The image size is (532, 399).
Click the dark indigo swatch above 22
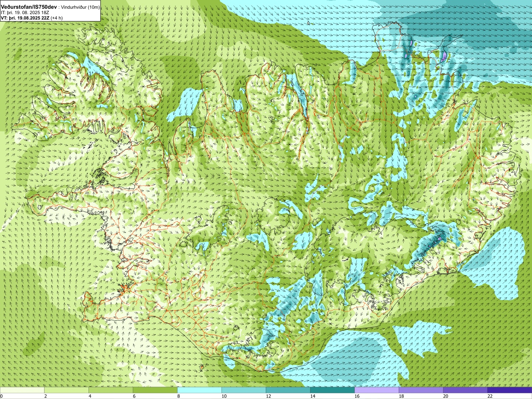point(510,390)
